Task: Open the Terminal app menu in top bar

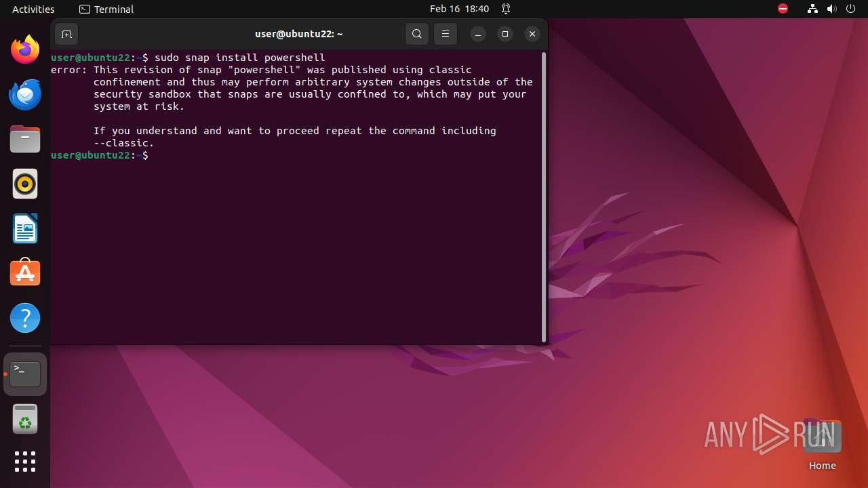Action: 106,9
